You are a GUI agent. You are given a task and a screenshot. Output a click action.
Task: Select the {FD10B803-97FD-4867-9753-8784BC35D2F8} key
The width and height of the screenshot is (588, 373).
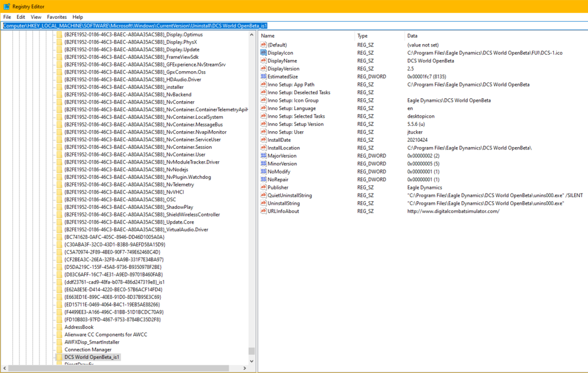(112, 319)
